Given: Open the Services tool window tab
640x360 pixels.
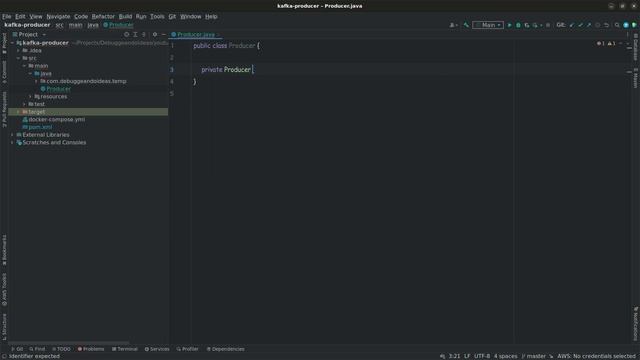Looking at the screenshot, I should click(x=157, y=349).
